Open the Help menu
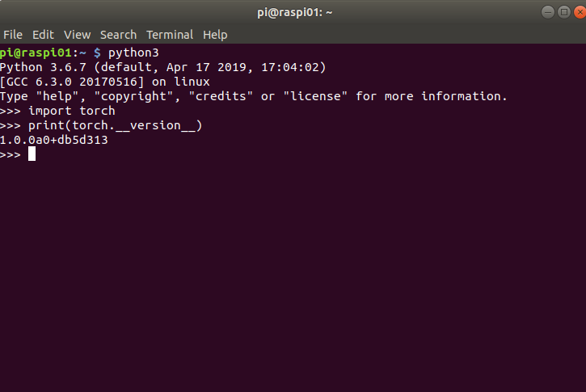Image resolution: width=586 pixels, height=392 pixels. (215, 35)
